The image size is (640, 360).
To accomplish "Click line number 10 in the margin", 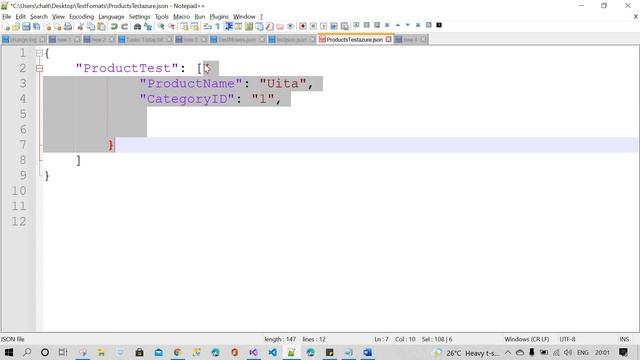I will 19,191.
